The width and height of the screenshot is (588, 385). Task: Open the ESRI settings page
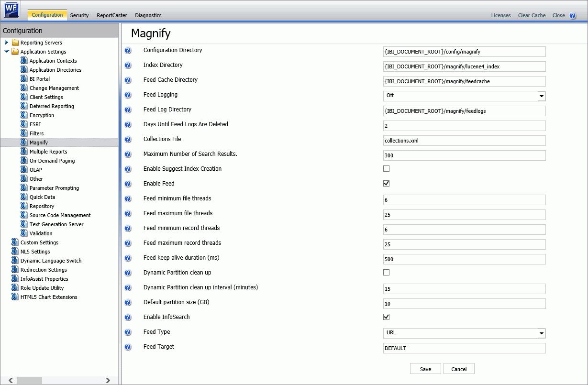click(x=35, y=124)
